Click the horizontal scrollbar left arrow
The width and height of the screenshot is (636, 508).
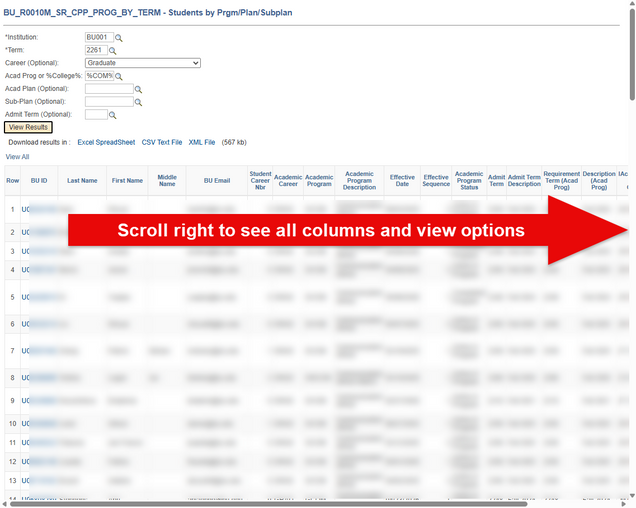(5, 504)
